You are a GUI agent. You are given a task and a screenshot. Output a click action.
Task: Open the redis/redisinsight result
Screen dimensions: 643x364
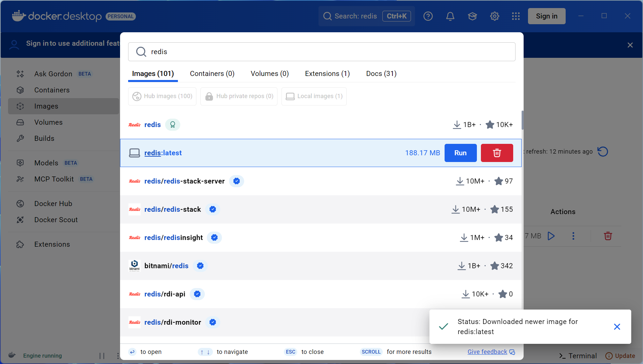321,238
